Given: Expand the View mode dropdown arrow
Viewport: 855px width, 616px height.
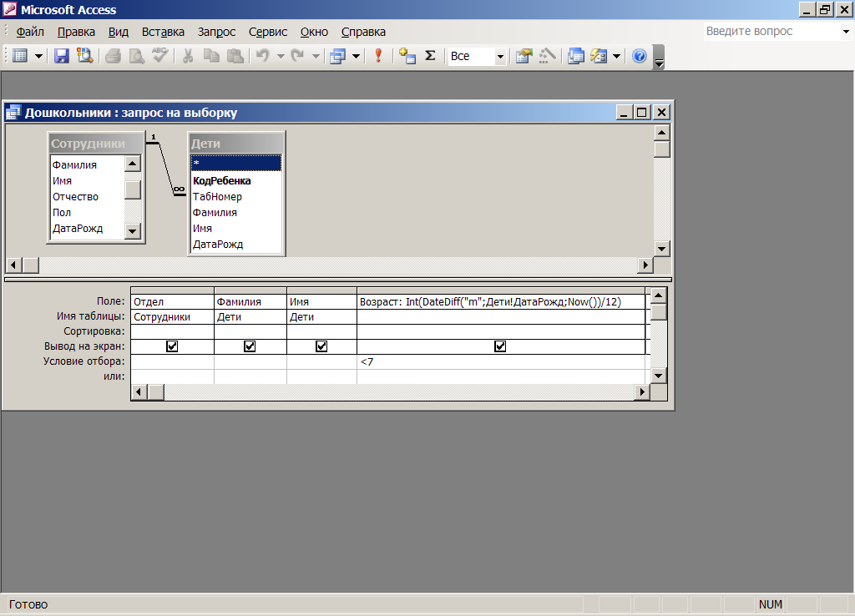Looking at the screenshot, I should pos(38,56).
